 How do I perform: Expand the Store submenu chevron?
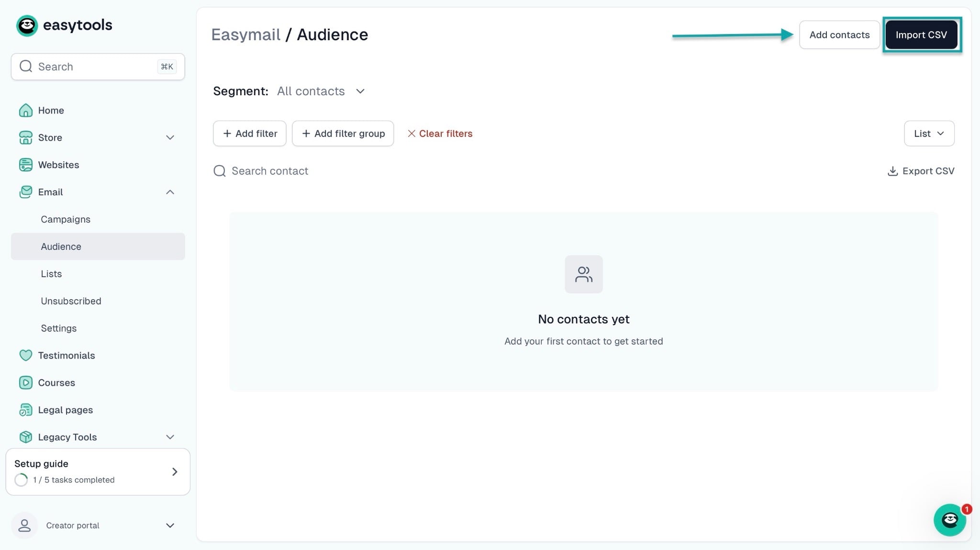tap(170, 138)
